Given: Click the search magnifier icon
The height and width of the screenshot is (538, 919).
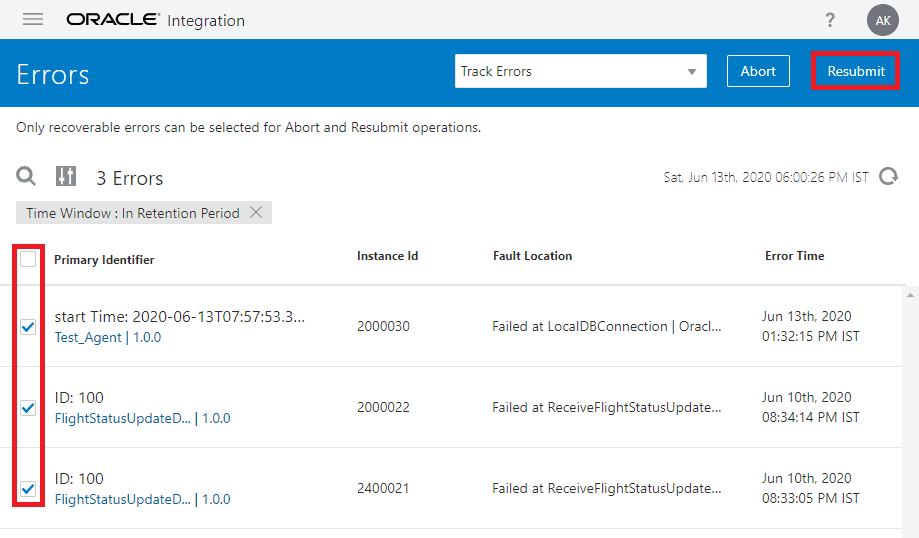Looking at the screenshot, I should point(26,176).
